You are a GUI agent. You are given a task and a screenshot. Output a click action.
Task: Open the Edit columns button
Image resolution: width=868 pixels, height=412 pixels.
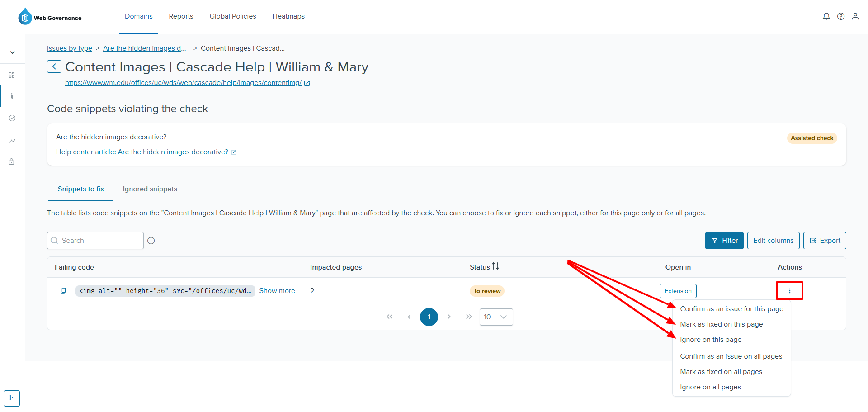pyautogui.click(x=773, y=241)
